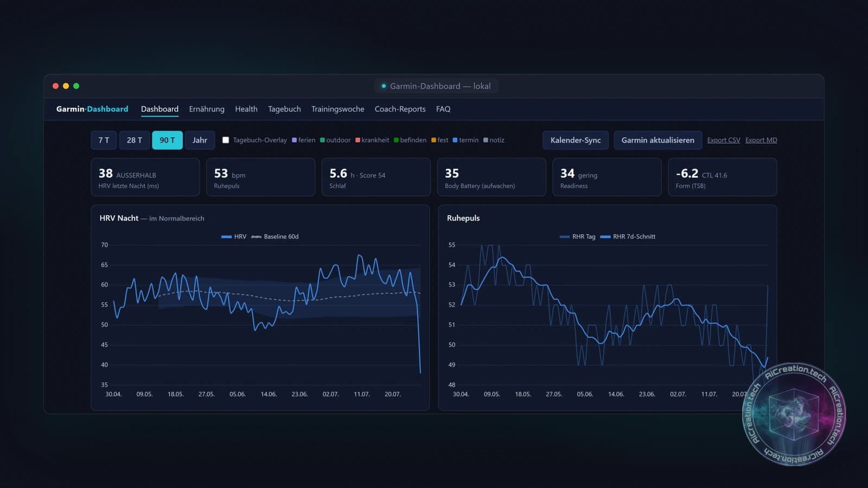
Task: Click the termin blue color swatch
Action: click(x=455, y=140)
